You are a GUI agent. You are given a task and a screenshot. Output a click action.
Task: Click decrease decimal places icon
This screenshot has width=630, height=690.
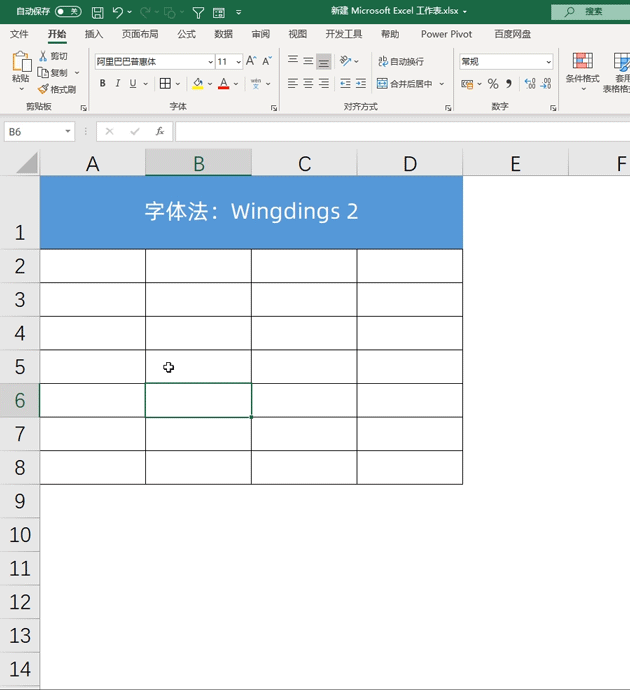[x=546, y=84]
